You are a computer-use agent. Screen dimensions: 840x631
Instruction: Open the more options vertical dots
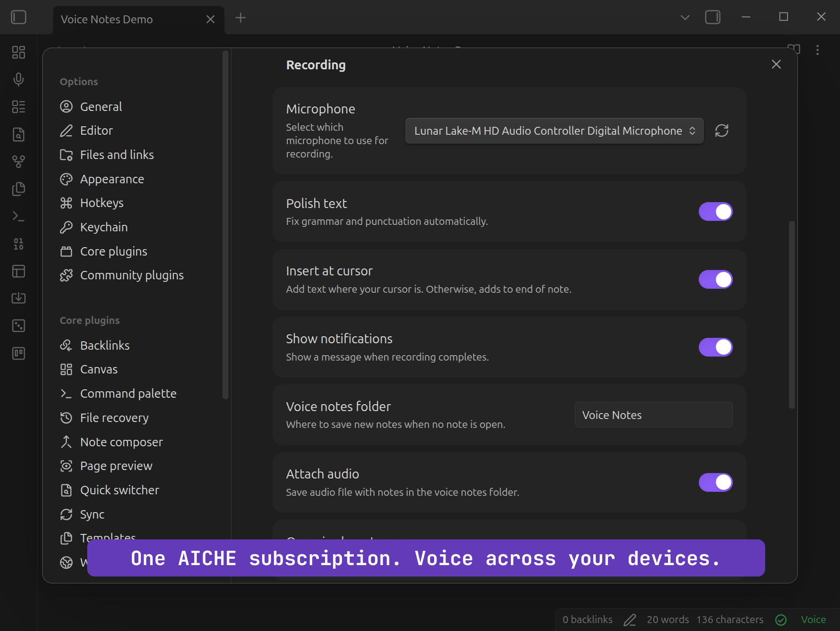coord(818,50)
